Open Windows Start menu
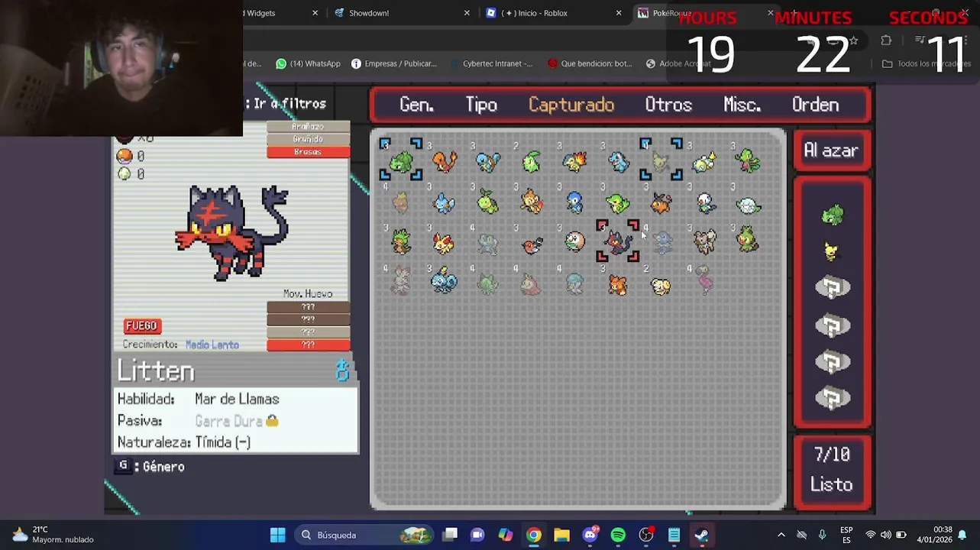This screenshot has height=550, width=980. [278, 535]
